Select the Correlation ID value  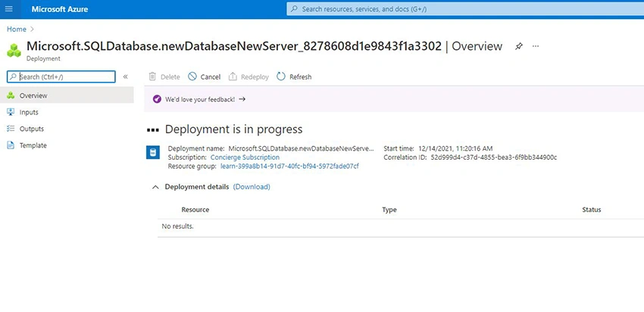(494, 158)
